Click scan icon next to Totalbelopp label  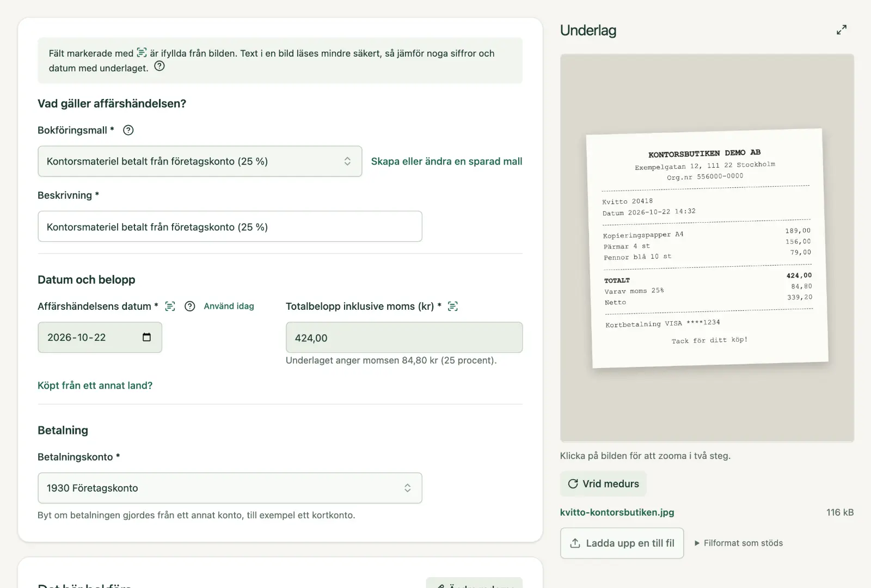[453, 307]
